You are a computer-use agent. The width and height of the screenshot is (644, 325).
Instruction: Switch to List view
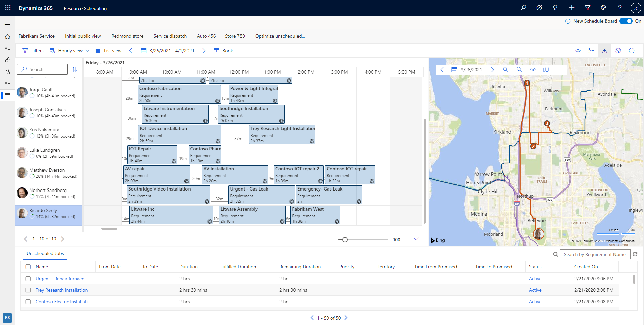[x=108, y=51]
